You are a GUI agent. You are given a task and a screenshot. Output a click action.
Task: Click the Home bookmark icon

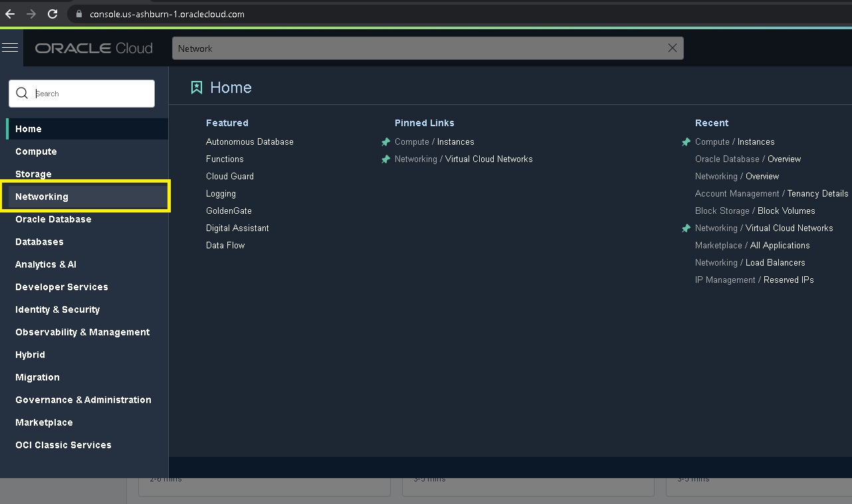(197, 88)
